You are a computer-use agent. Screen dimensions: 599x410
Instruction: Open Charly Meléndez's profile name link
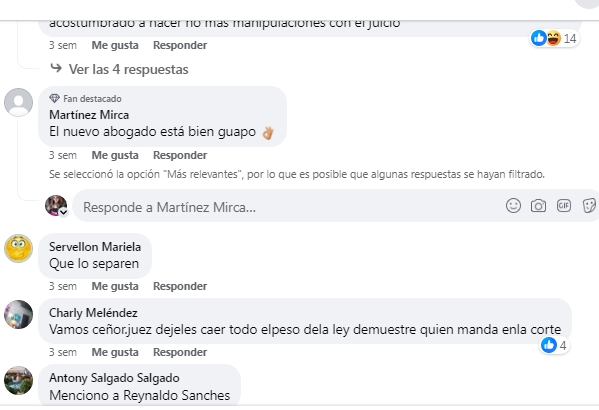[x=93, y=313]
